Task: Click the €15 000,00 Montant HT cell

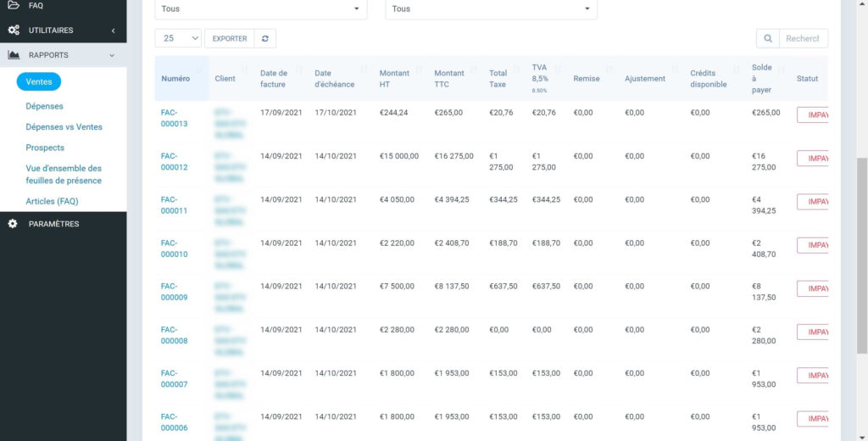Action: point(399,156)
